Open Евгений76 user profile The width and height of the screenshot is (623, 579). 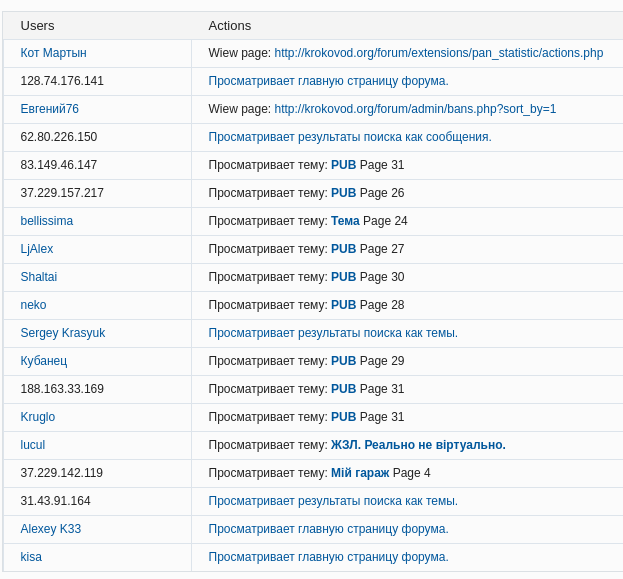(49, 109)
